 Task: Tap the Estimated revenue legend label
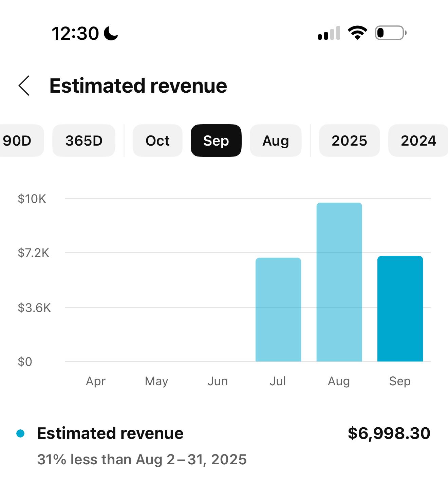point(110,433)
